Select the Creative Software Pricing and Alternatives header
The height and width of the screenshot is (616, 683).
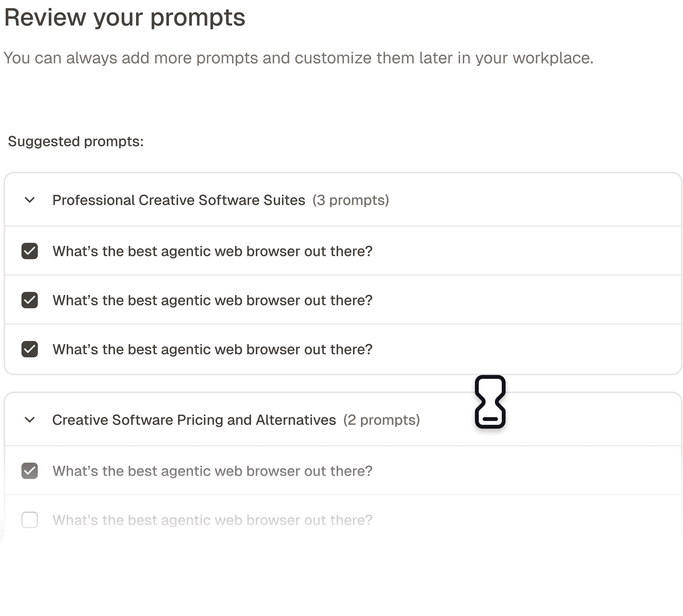(193, 420)
